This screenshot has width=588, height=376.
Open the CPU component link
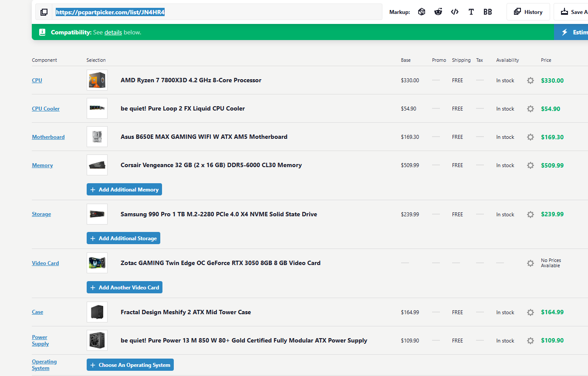click(37, 81)
